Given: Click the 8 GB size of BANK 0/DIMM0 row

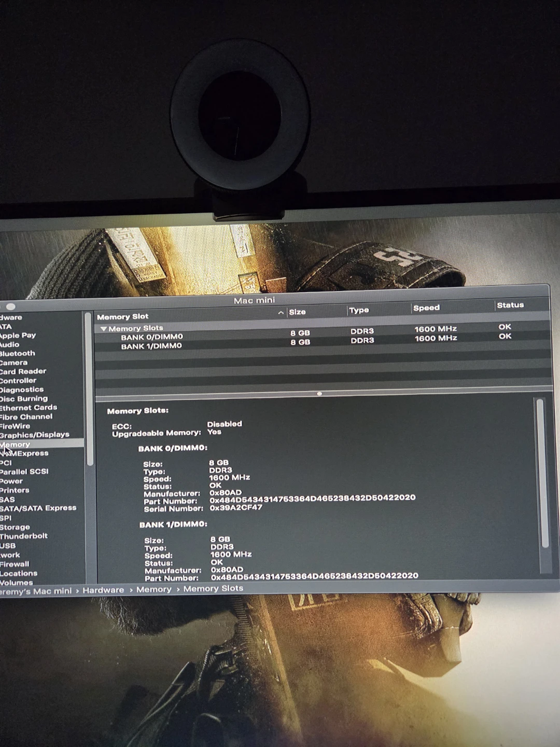Looking at the screenshot, I should coord(300,333).
